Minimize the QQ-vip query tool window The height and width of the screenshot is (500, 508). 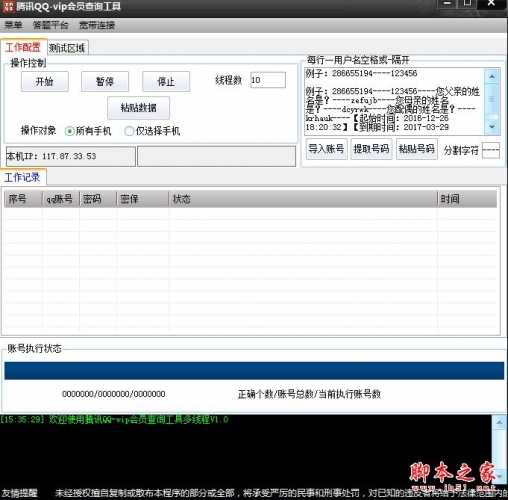pos(448,3)
